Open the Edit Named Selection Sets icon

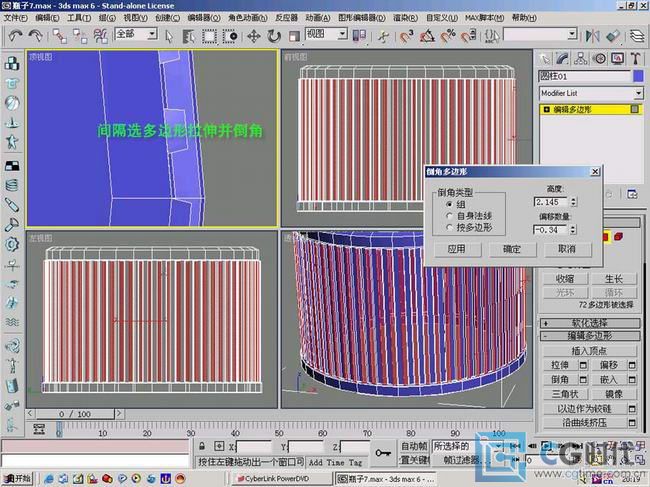[491, 36]
